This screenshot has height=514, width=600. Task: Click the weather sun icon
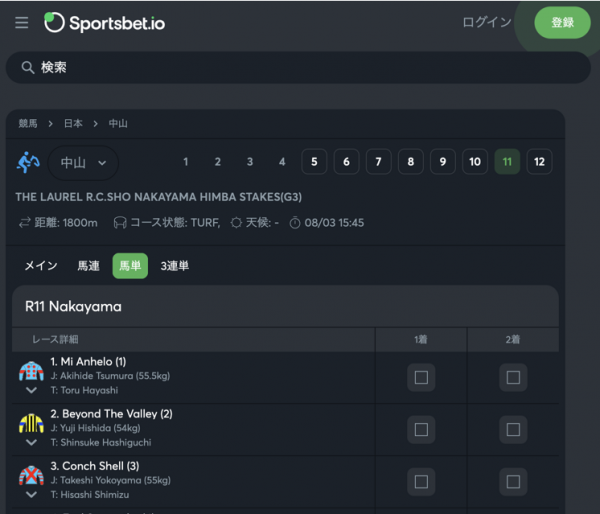coord(236,223)
